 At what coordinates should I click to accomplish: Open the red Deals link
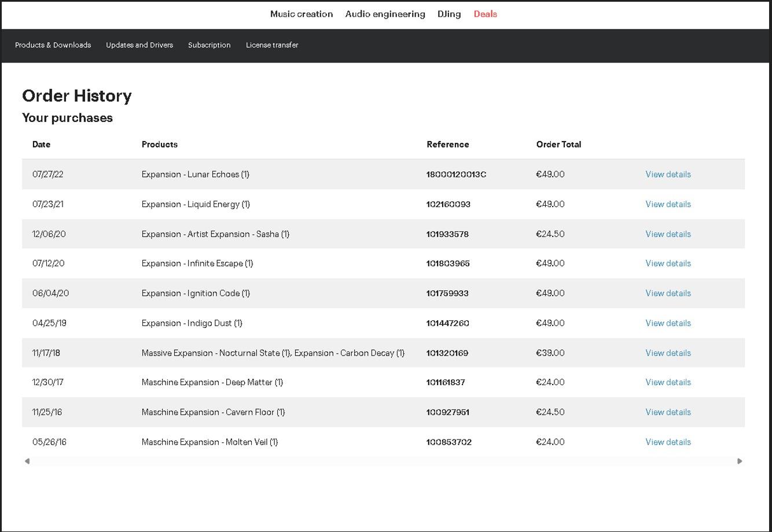point(486,14)
